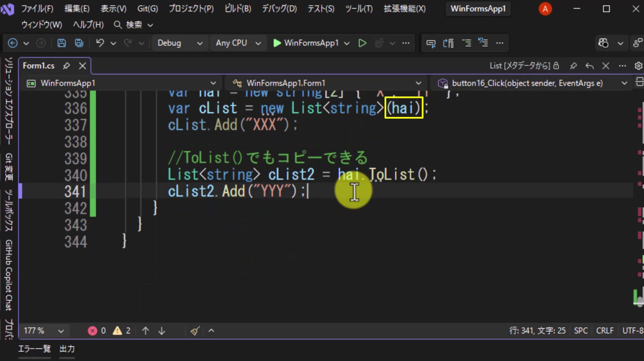Save the current file with single disk icon
The height and width of the screenshot is (361, 644).
(61, 43)
